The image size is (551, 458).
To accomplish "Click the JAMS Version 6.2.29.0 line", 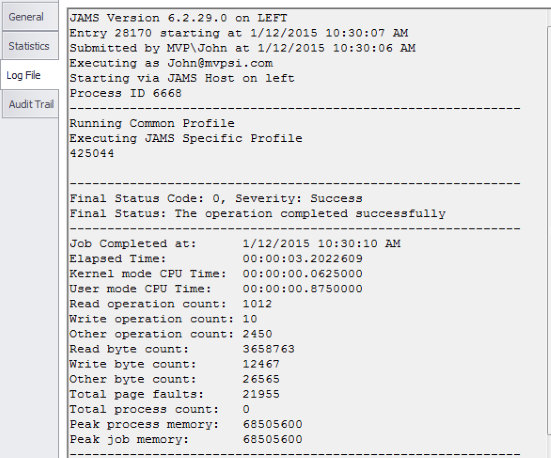I will click(x=178, y=18).
